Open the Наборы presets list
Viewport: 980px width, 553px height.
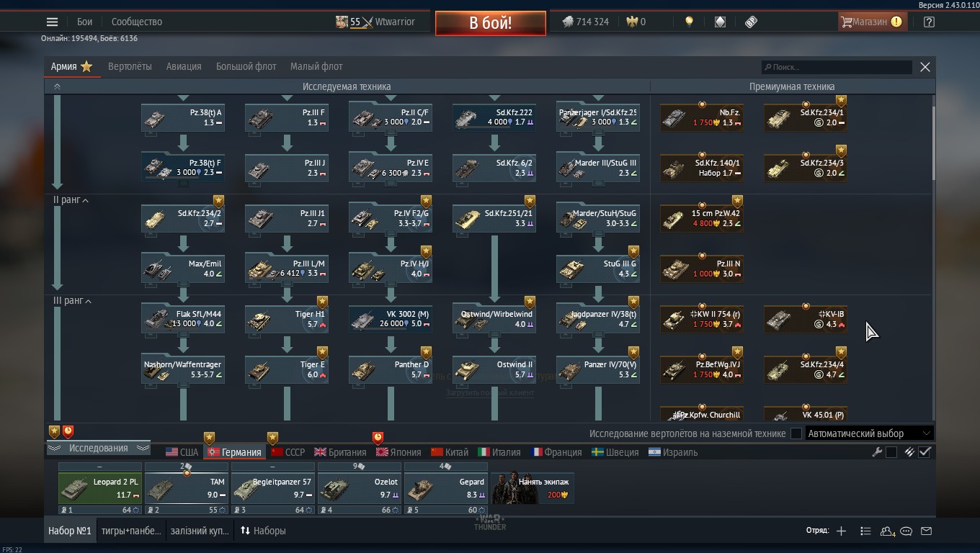click(x=263, y=531)
